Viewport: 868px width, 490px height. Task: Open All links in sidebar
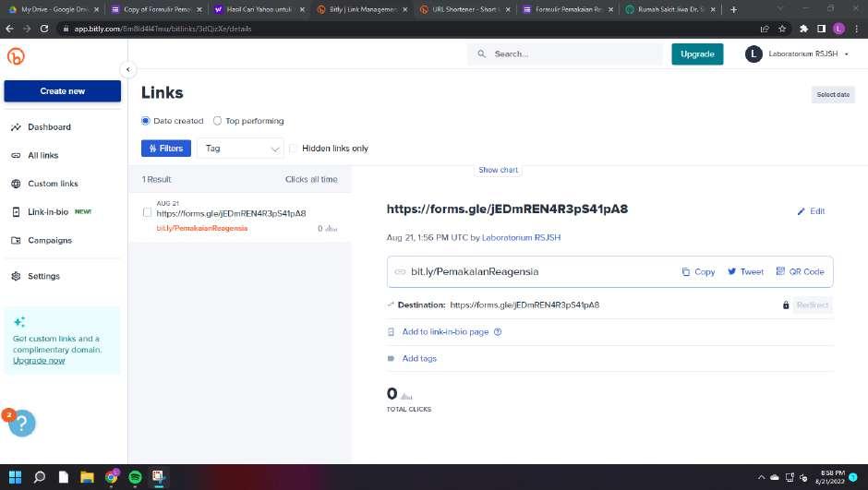[43, 155]
